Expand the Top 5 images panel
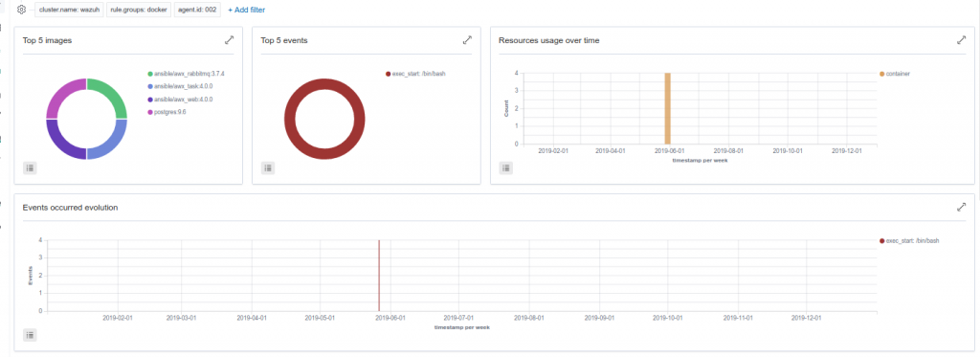Screen dimensions: 980x357 coord(230,40)
